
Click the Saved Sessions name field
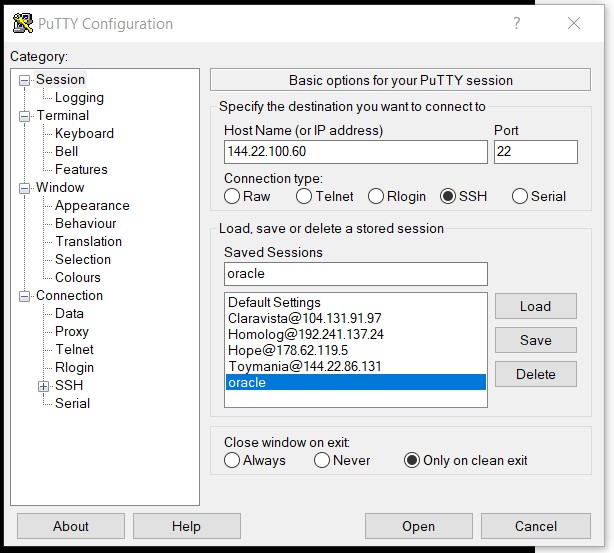coord(356,274)
